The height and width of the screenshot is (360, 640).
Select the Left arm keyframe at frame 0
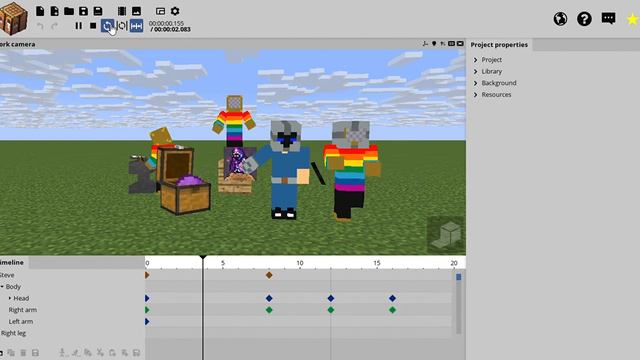coord(147,322)
